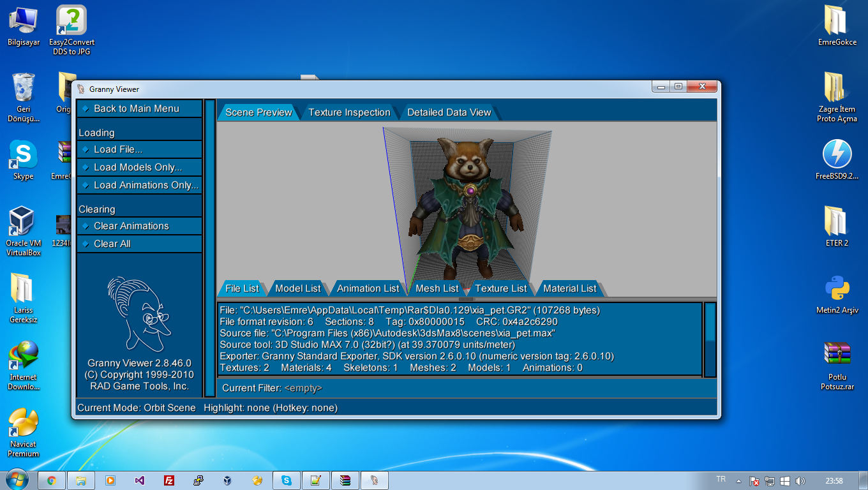Viewport: 868px width, 490px height.
Task: Open the Material List tab
Action: [570, 288]
